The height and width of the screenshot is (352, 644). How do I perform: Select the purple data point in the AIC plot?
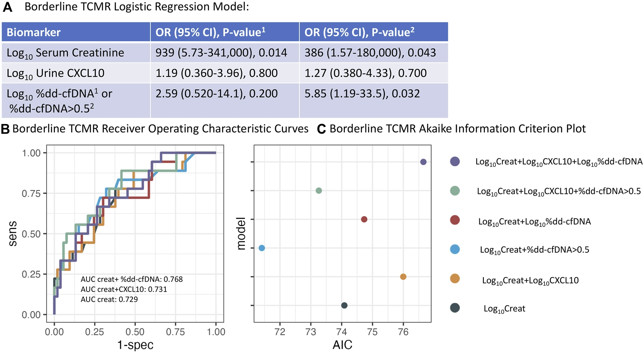point(423,162)
